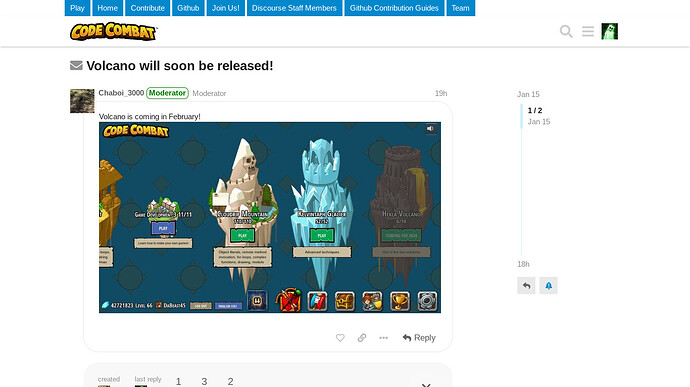Open the Volcano world map image
This screenshot has height=387, width=690.
click(270, 217)
